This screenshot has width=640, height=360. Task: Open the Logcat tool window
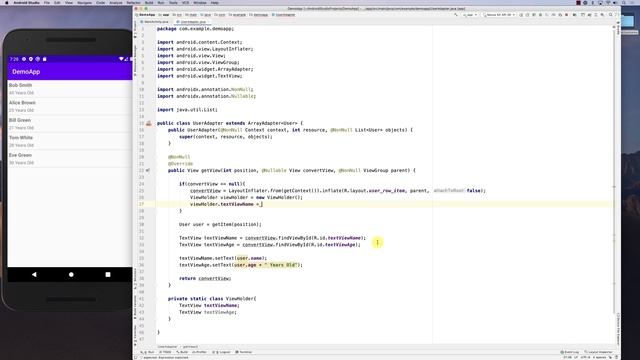[222, 352]
